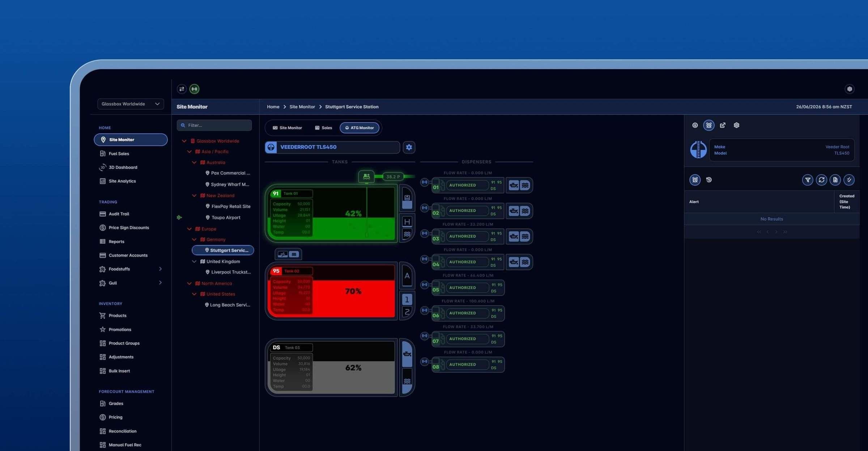This screenshot has height=451, width=868.
Task: Go to Home in the breadcrumb
Action: [273, 107]
